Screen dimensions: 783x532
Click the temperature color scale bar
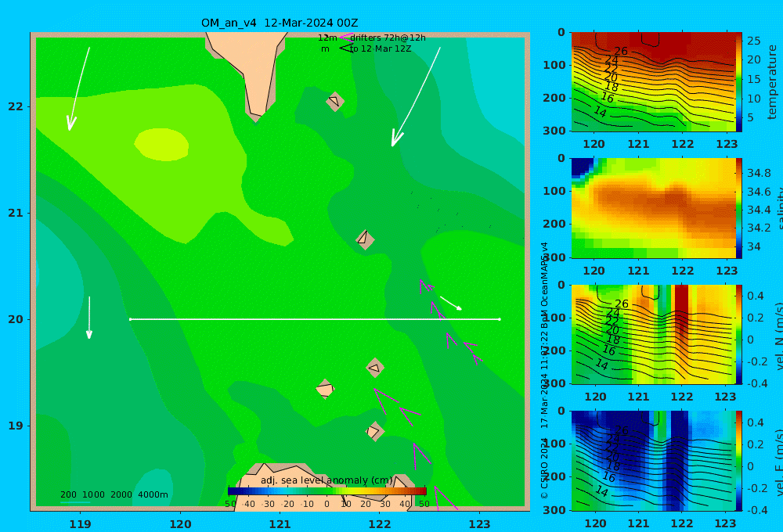[x=739, y=82]
